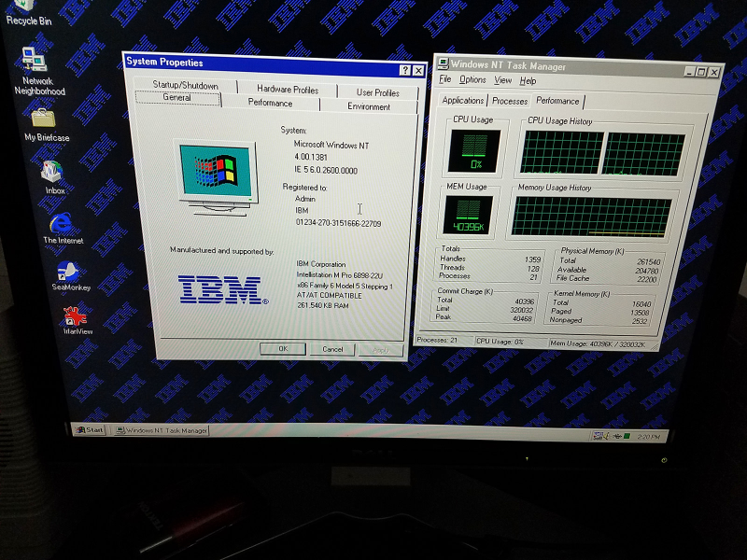Click 'Mem Usage: 40396K / 320032K' status text
Image resolution: width=747 pixels, height=560 pixels.
pyautogui.click(x=598, y=343)
